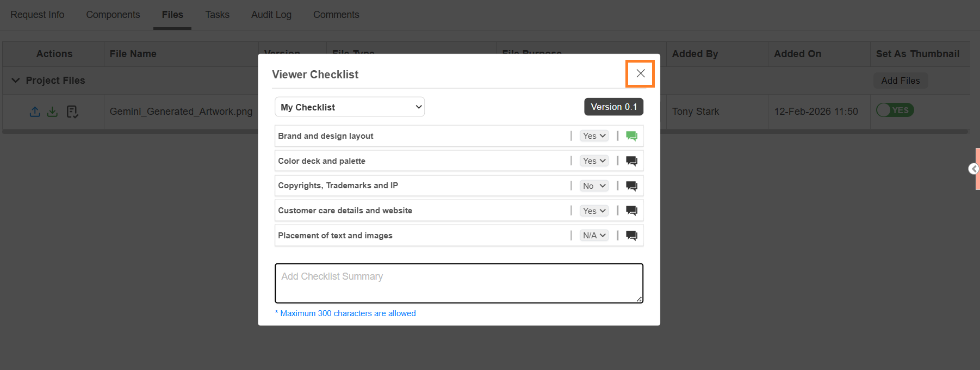Change the Copyrights, Trademarks and IP answer dropdown
The image size is (980, 370).
tap(594, 186)
